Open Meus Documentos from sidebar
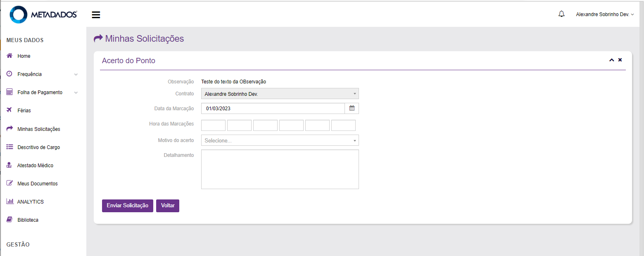 [x=37, y=184]
